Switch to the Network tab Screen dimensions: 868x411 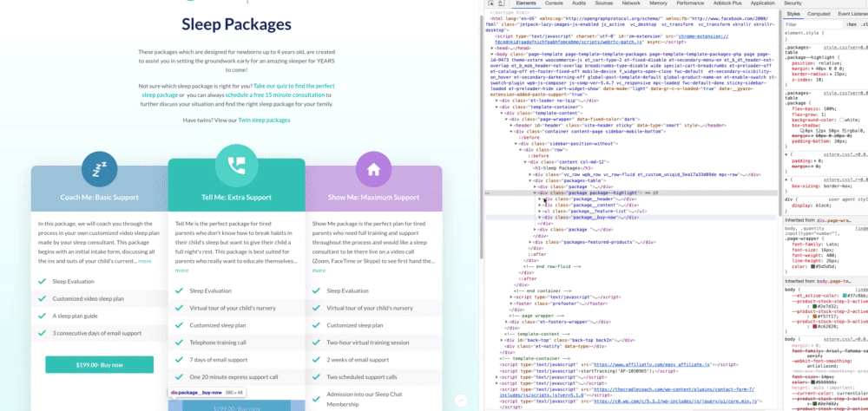[631, 3]
